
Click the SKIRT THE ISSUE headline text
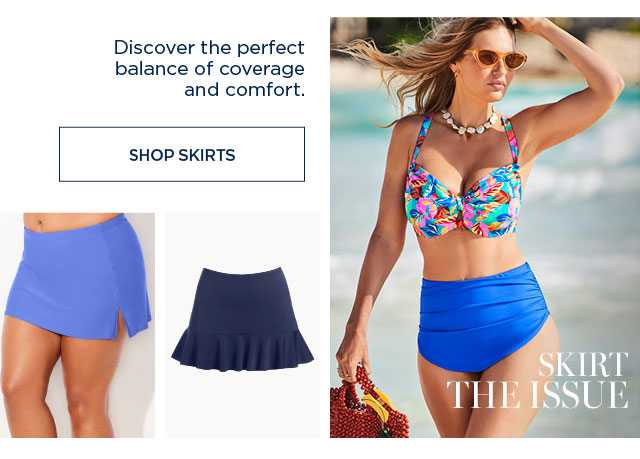tap(538, 380)
